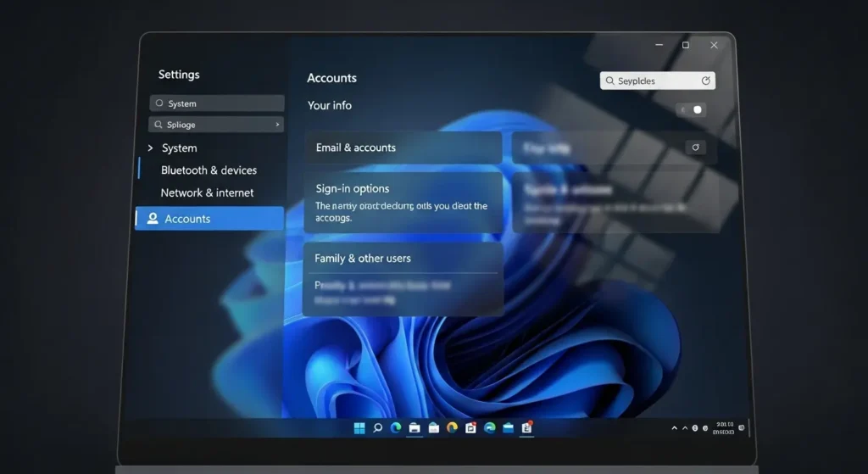Open the blue folder-shaped taskbar icon
This screenshot has width=868, height=474.
click(509, 427)
